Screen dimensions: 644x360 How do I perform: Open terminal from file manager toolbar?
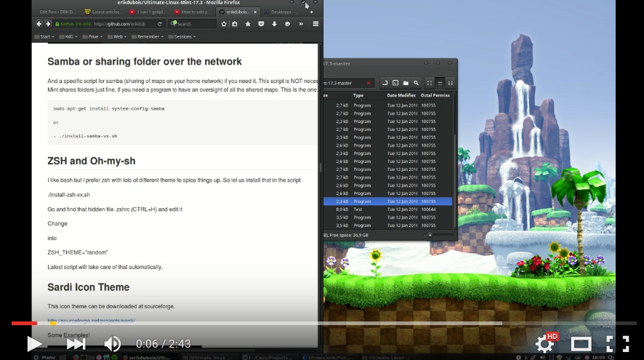(x=395, y=83)
